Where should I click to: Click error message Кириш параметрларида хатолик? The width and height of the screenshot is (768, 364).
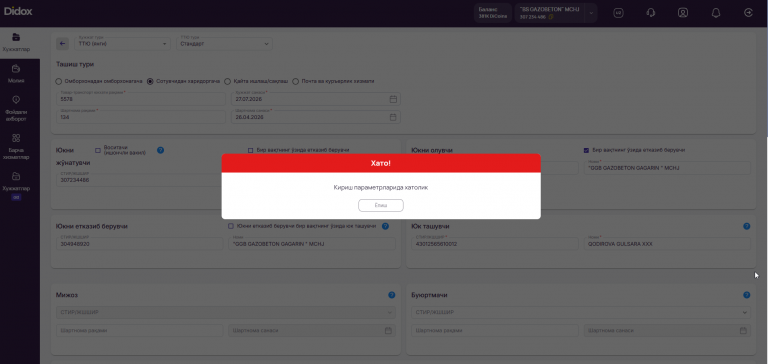pos(381,188)
